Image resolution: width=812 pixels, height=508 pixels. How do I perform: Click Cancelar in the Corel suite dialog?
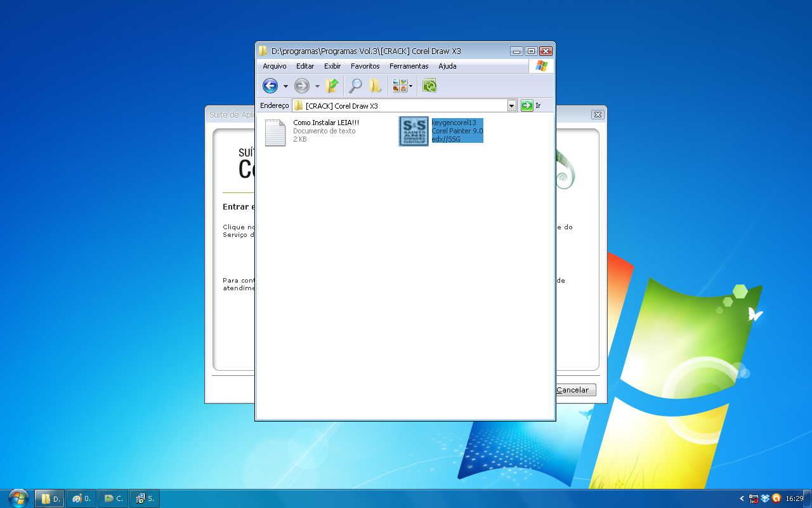573,390
